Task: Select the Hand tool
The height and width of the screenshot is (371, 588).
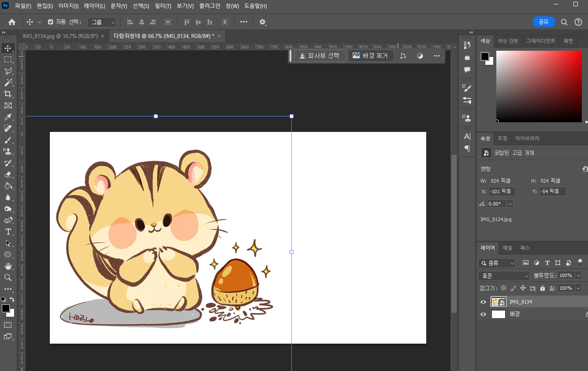Action: 8,266
